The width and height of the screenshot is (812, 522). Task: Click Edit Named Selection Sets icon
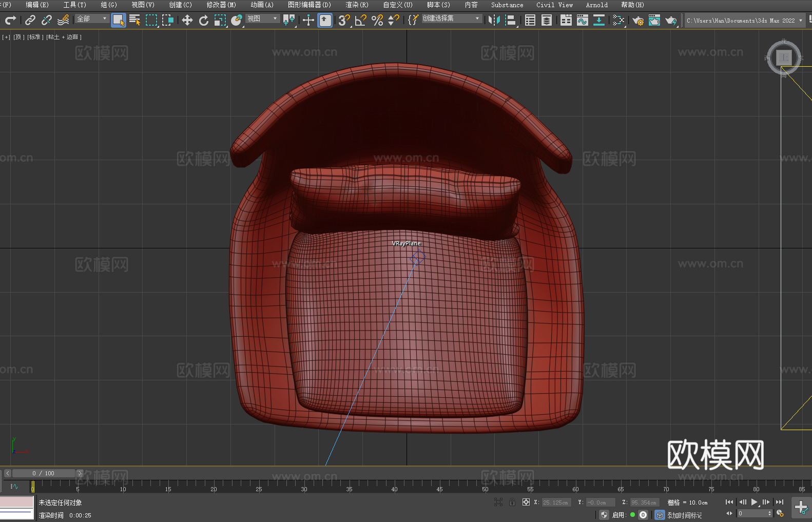413,20
